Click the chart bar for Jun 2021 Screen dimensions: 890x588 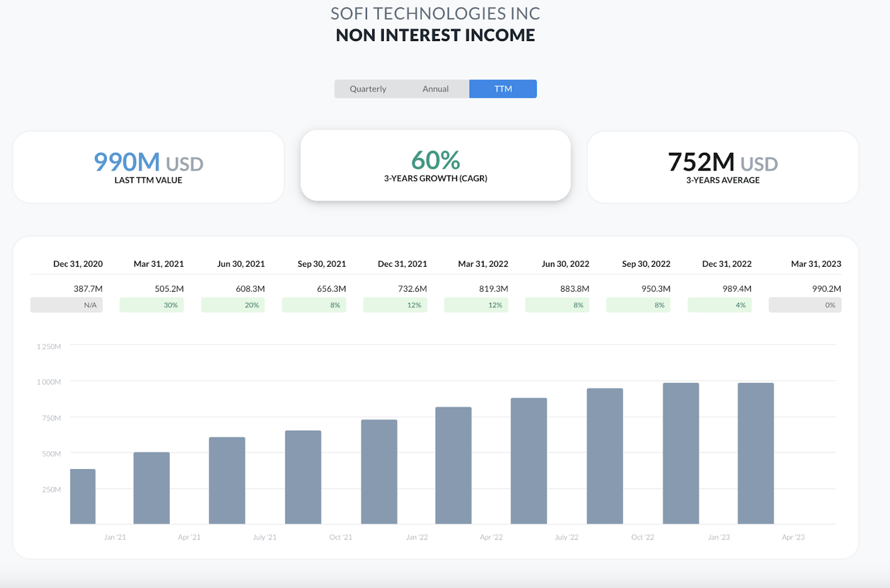point(227,480)
